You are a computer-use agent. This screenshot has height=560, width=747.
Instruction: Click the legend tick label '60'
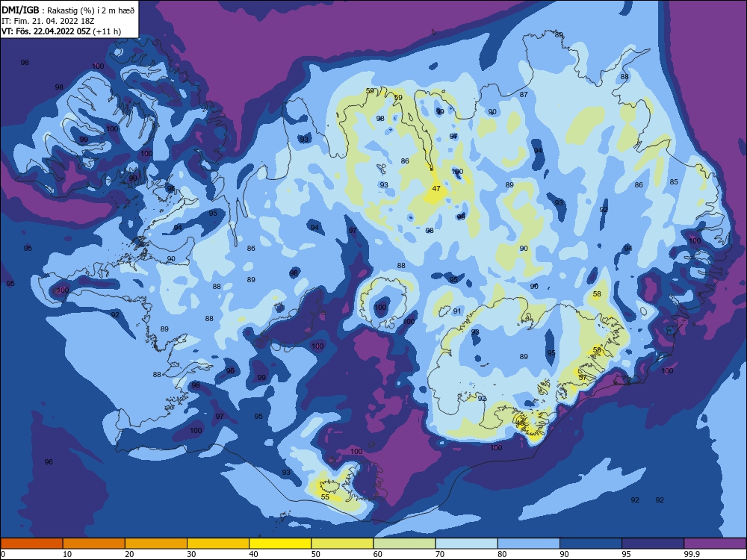pos(378,554)
